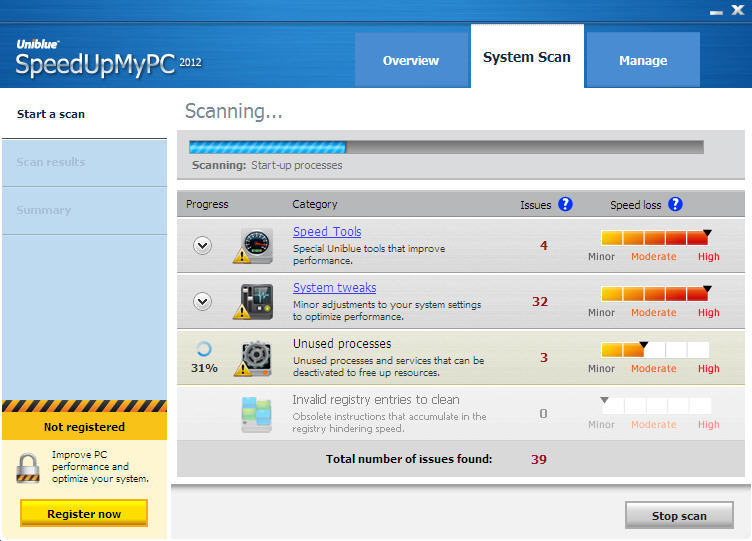Click the System tweaks control panel icon
Viewport: 752px width, 541px height.
(256, 301)
